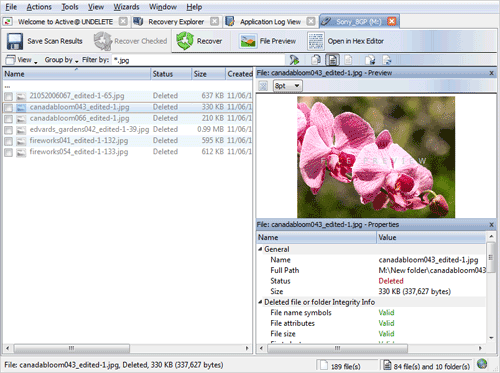Collapse the General properties section

[x=260, y=249]
